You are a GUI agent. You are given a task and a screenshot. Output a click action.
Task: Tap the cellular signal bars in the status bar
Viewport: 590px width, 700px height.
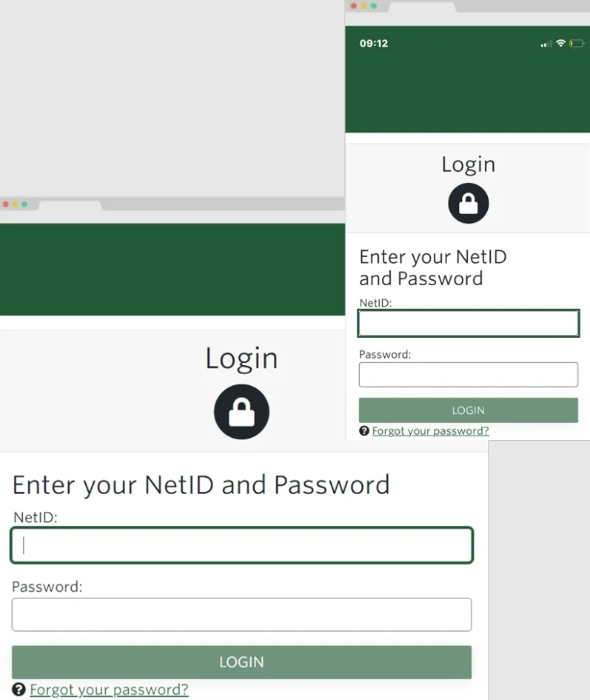pyautogui.click(x=546, y=44)
